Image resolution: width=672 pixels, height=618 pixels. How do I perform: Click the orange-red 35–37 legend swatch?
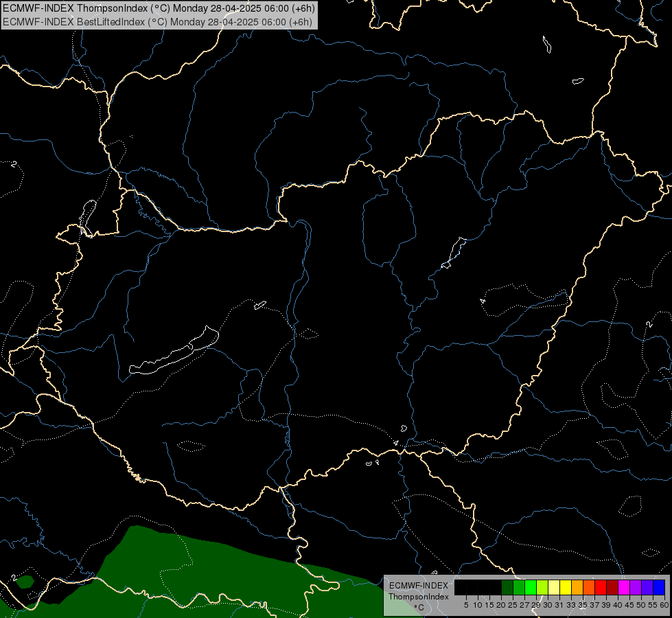(x=589, y=587)
